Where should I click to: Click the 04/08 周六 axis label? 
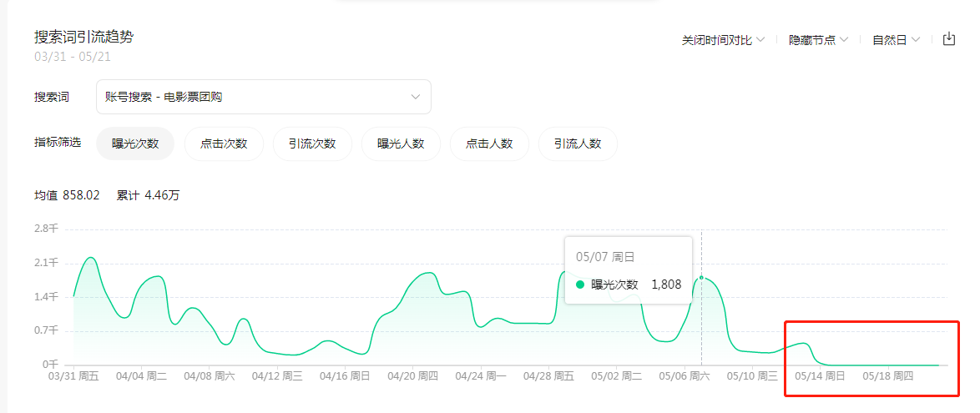coord(210,377)
